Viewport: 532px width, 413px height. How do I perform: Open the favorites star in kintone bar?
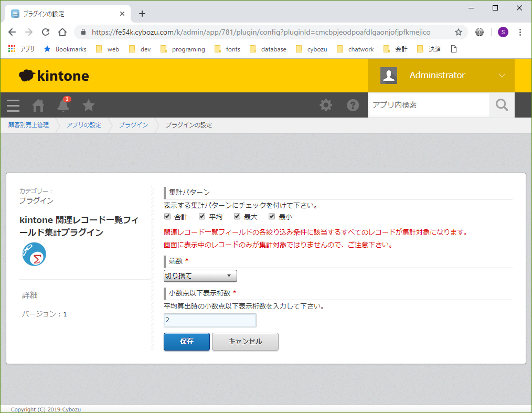[89, 105]
